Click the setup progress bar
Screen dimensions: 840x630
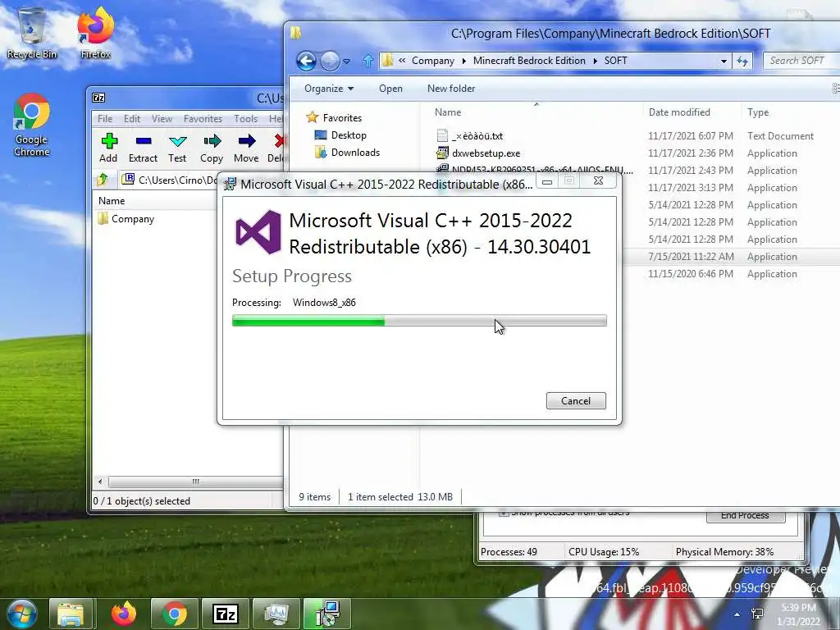click(419, 321)
